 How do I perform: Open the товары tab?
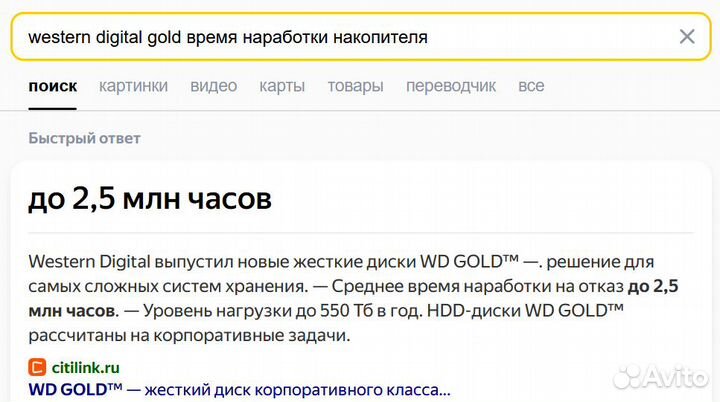point(355,86)
